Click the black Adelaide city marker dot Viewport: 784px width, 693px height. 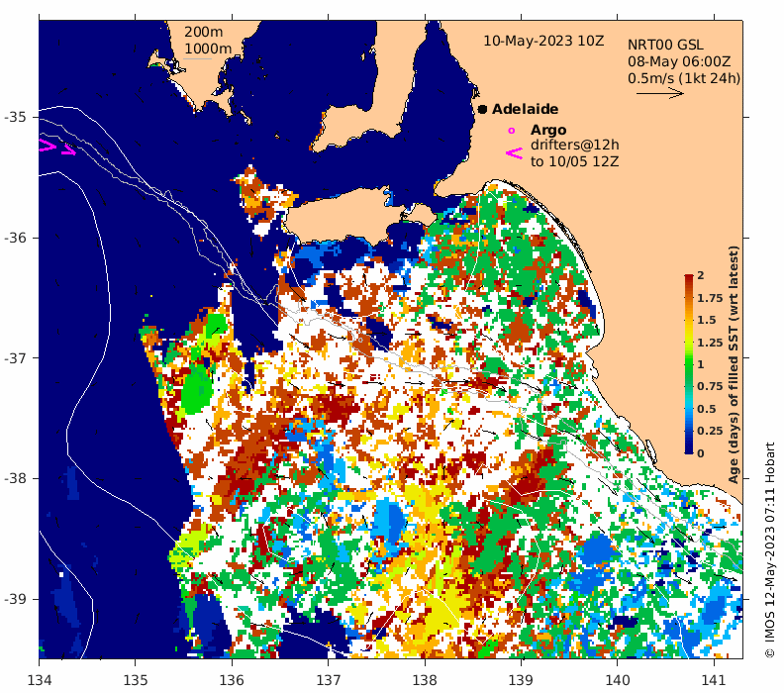pyautogui.click(x=482, y=109)
